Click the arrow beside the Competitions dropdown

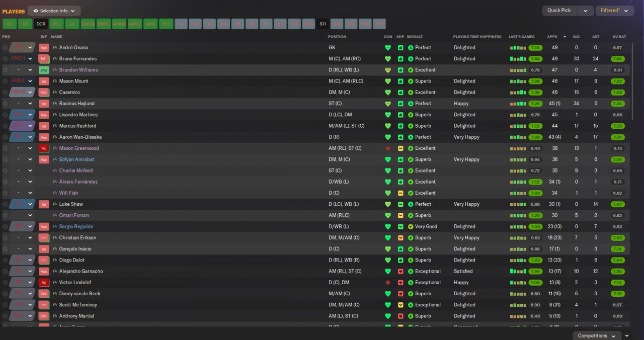pyautogui.click(x=627, y=335)
